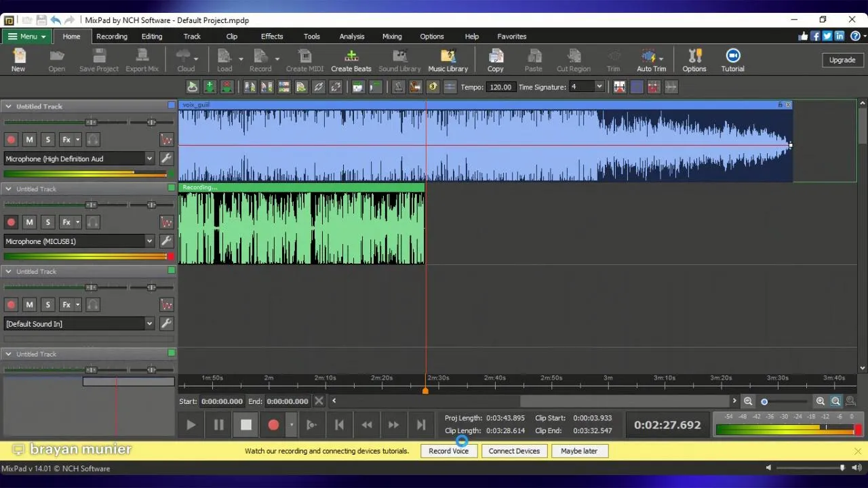
Task: Toggle headphone monitoring on first track
Action: (x=93, y=140)
